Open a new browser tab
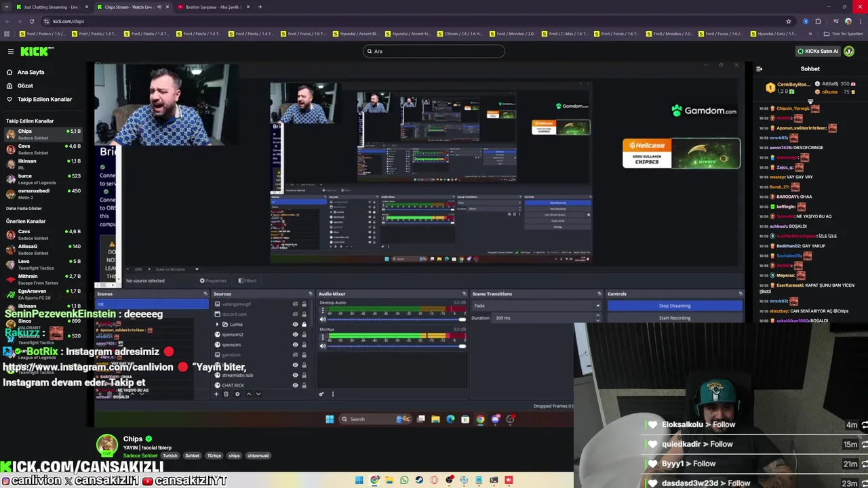The image size is (868, 488). (x=260, y=7)
